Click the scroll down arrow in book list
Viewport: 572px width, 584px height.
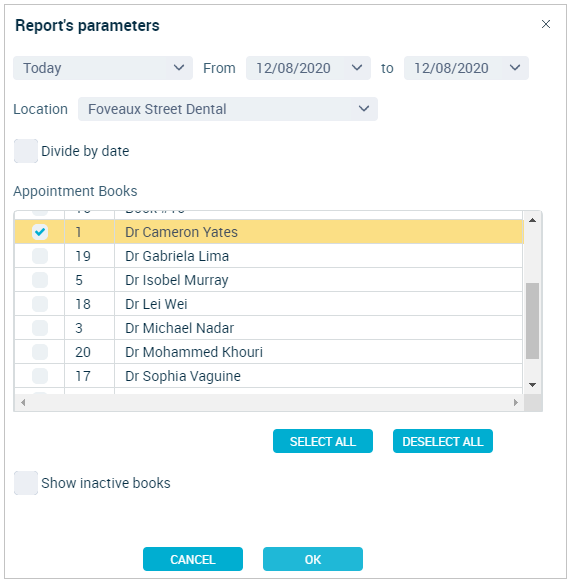click(x=533, y=385)
